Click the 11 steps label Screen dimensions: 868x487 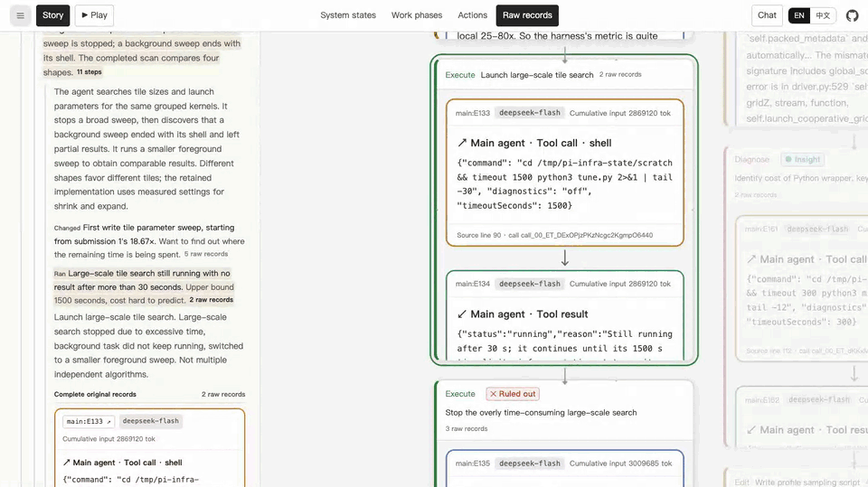(x=90, y=72)
